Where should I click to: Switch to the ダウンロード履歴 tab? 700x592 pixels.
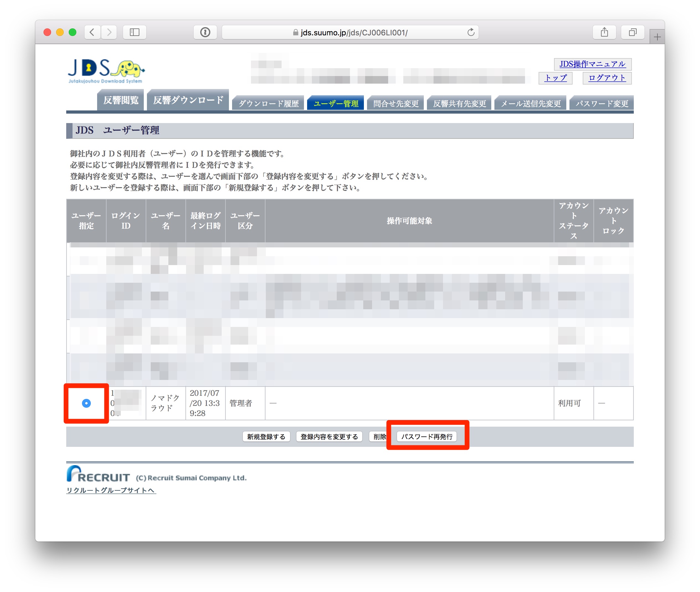269,104
